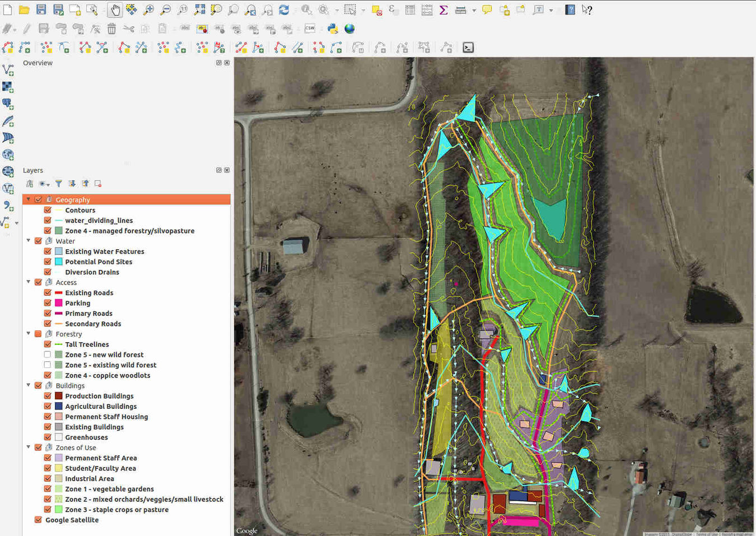This screenshot has width=756, height=536.
Task: Enable the Zone 5 - new wild forest layer
Action: coord(48,354)
